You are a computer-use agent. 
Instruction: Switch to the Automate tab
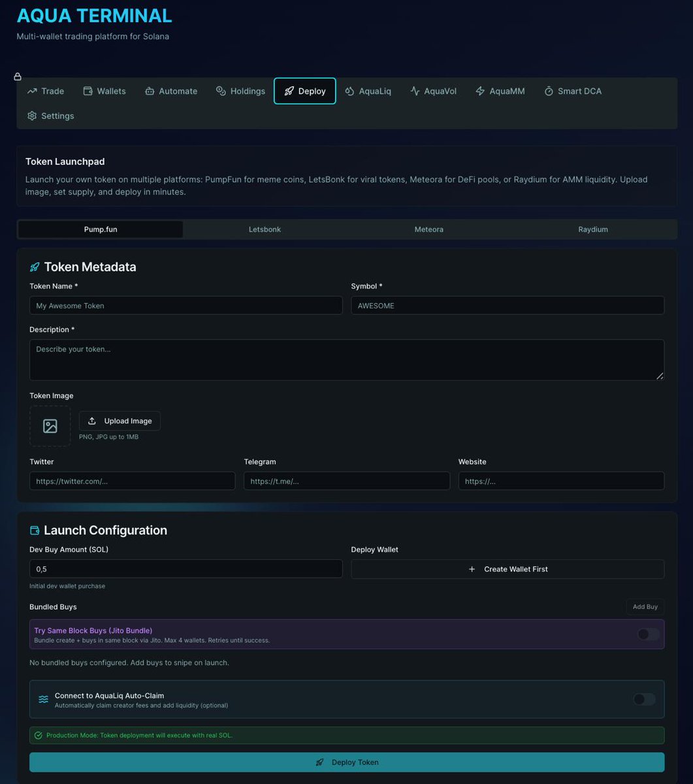171,91
